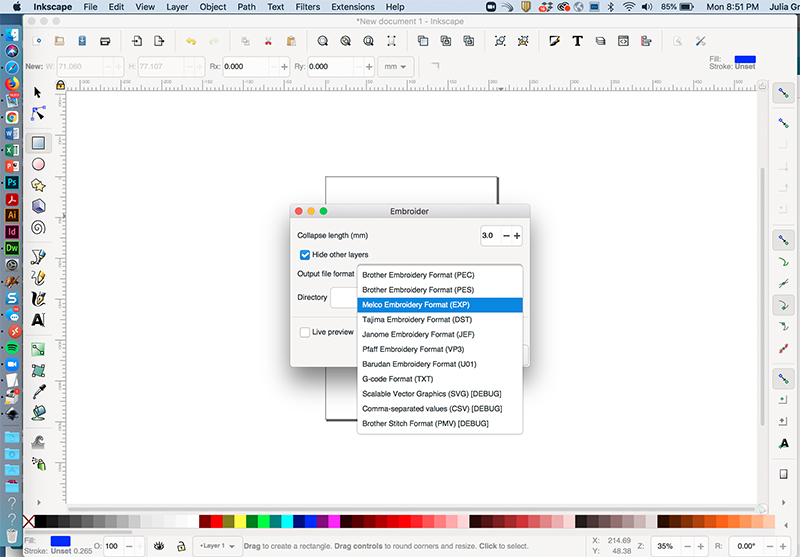The width and height of the screenshot is (800, 557).
Task: Click the Paste clipboard icon
Action: click(x=291, y=41)
